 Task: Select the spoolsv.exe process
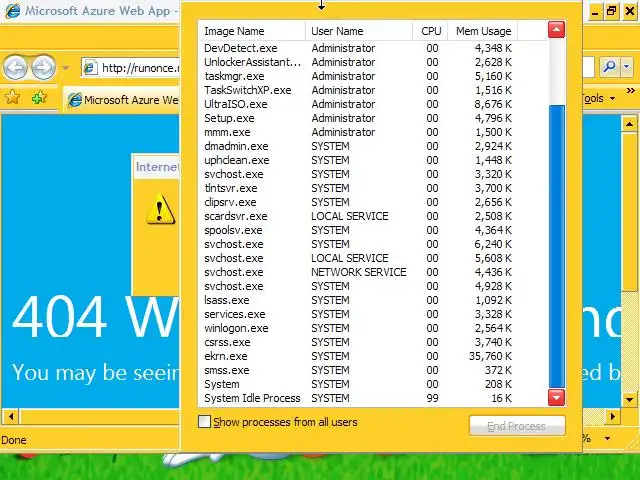pyautogui.click(x=358, y=230)
